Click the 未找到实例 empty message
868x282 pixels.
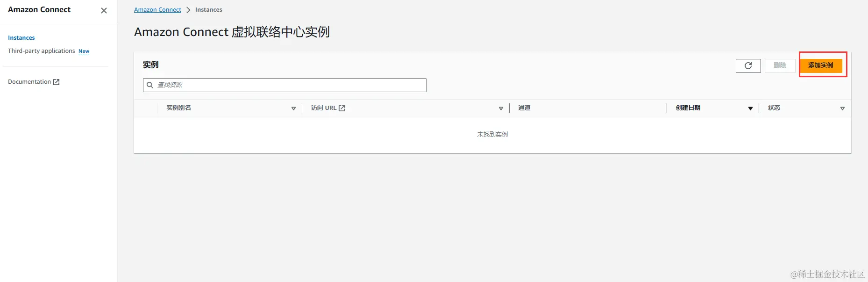click(x=492, y=135)
